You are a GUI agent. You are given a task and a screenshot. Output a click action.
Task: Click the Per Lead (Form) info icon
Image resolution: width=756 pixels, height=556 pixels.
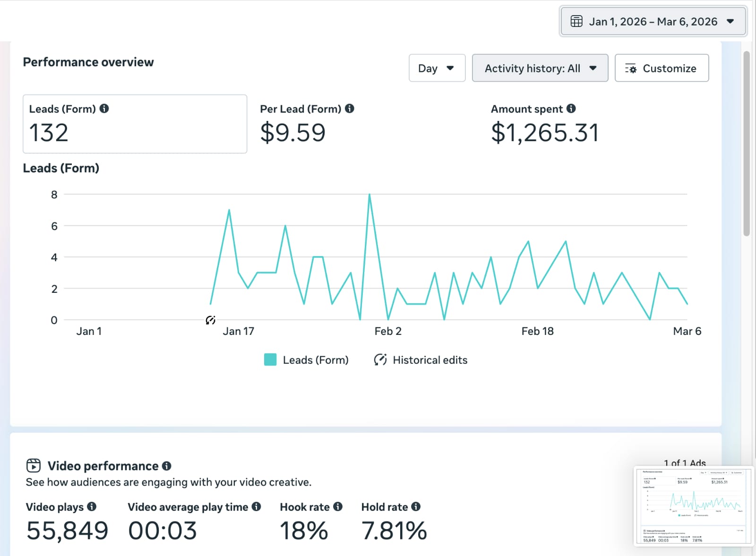350,108
